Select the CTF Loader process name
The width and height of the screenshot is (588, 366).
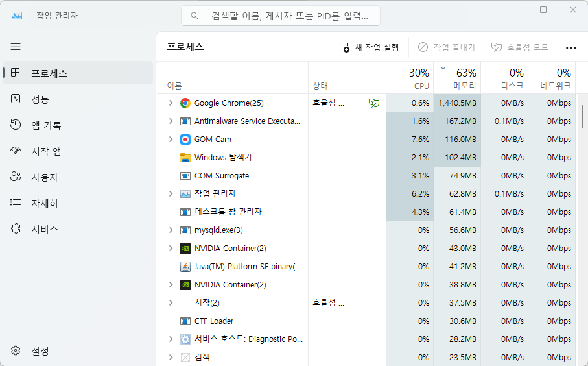pos(214,321)
